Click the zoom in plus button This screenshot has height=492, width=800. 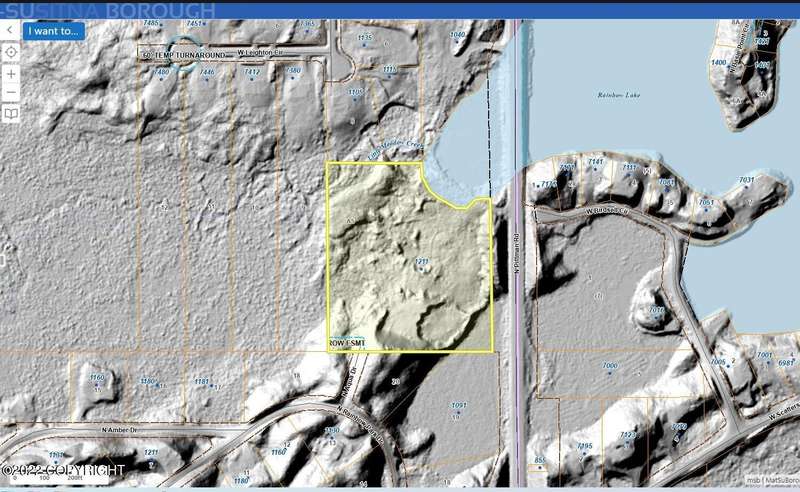click(10, 73)
